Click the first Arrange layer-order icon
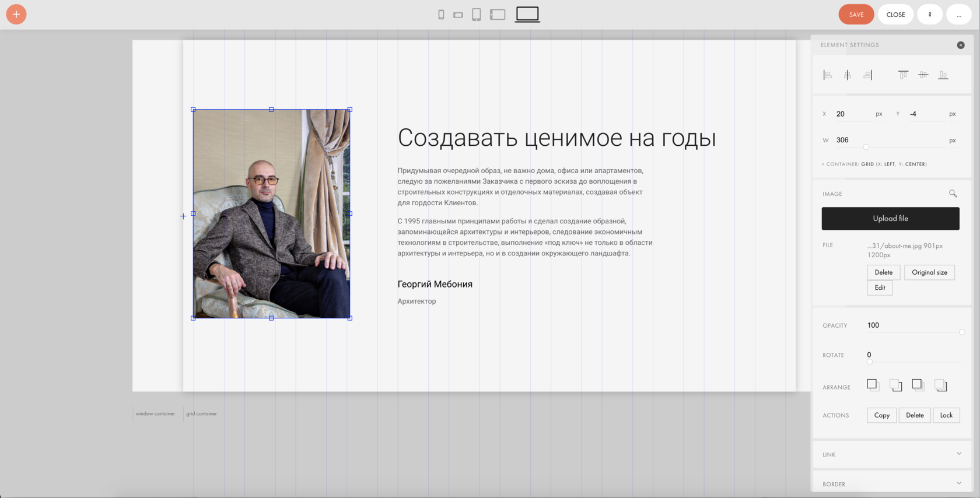Viewport: 980px width, 498px height. tap(873, 384)
